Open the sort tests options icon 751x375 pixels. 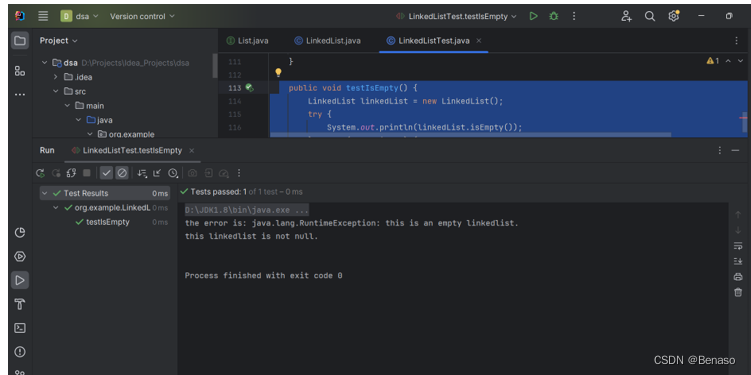(142, 173)
